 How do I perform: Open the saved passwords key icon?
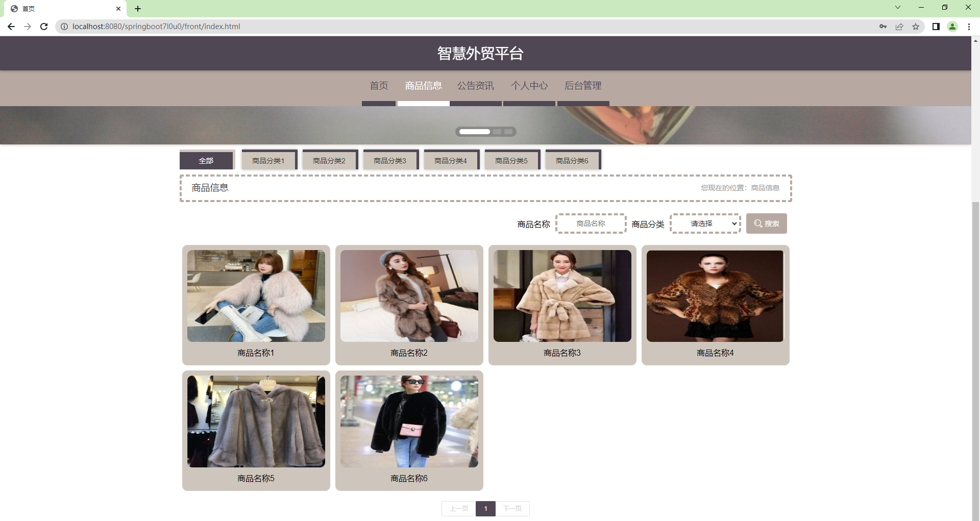[x=883, y=27]
